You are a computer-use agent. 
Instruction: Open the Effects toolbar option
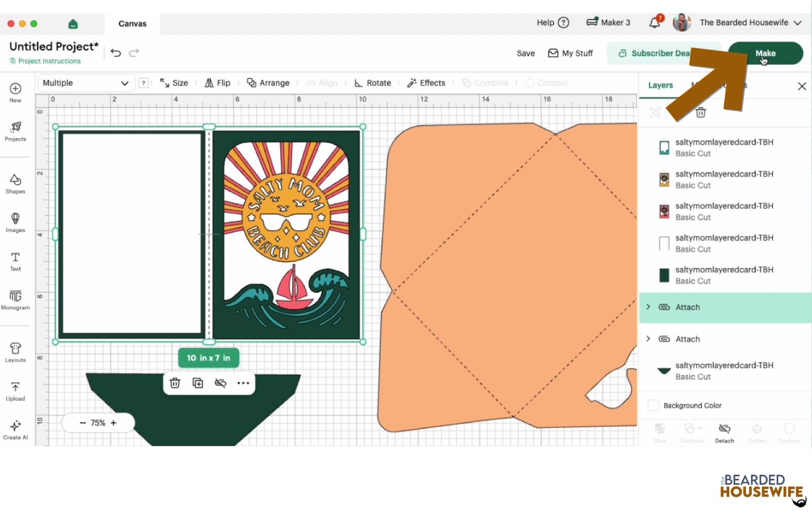coord(426,83)
